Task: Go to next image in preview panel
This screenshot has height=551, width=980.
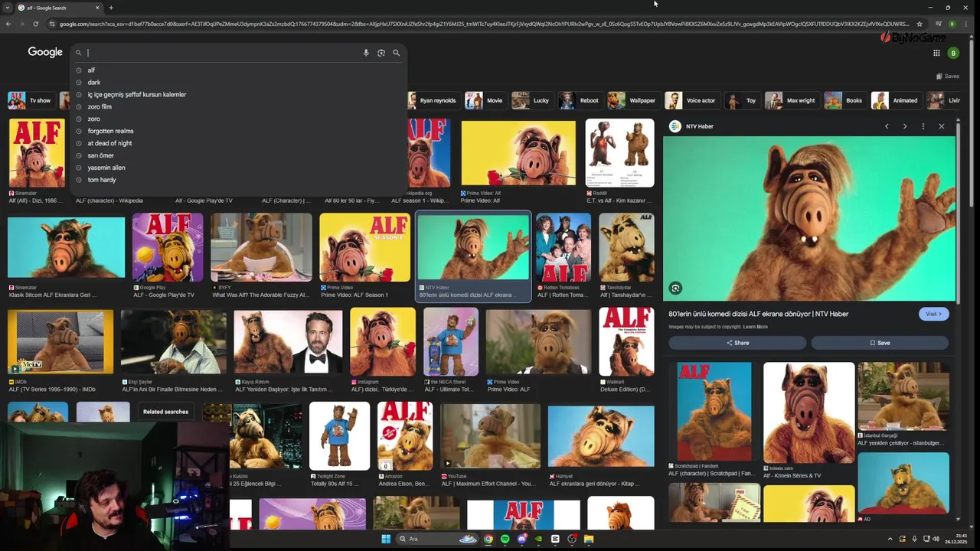Action: pyautogui.click(x=905, y=126)
